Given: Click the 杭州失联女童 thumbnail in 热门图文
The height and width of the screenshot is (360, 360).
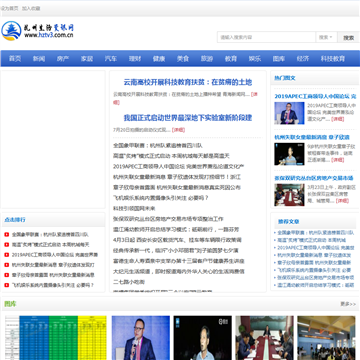Looking at the screenshot, I should [289, 154].
